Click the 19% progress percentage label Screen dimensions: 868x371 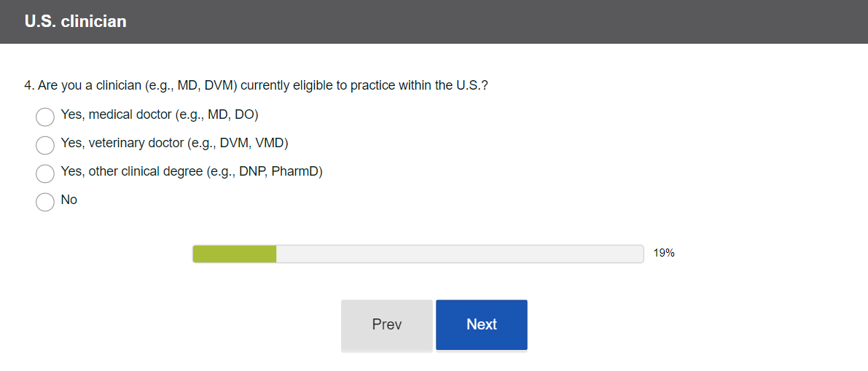tap(664, 254)
